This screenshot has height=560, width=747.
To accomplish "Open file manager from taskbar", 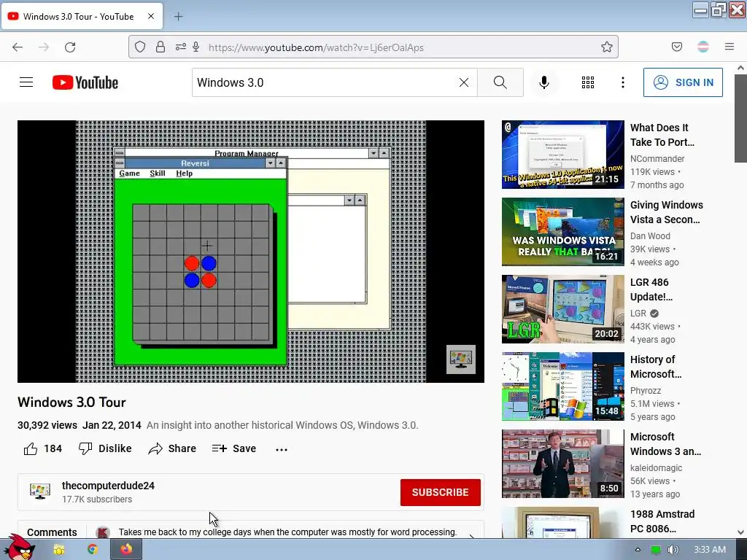I will click(x=59, y=550).
